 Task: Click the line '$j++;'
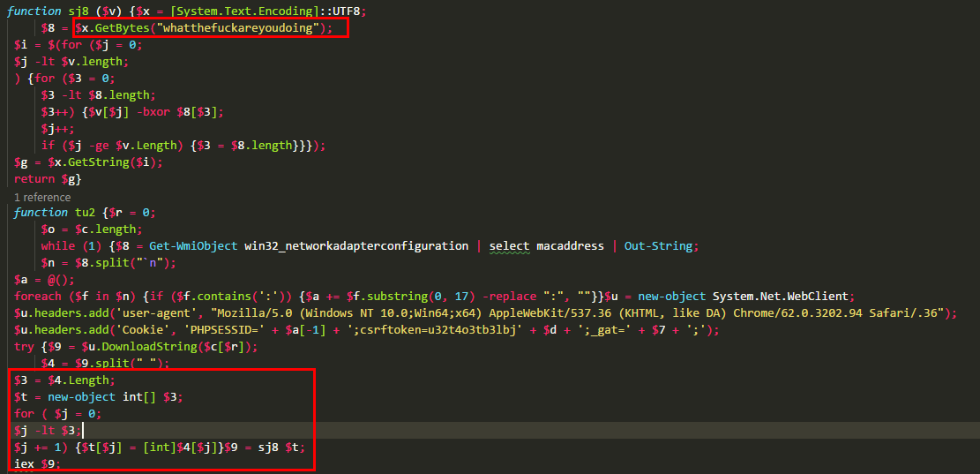(x=58, y=130)
